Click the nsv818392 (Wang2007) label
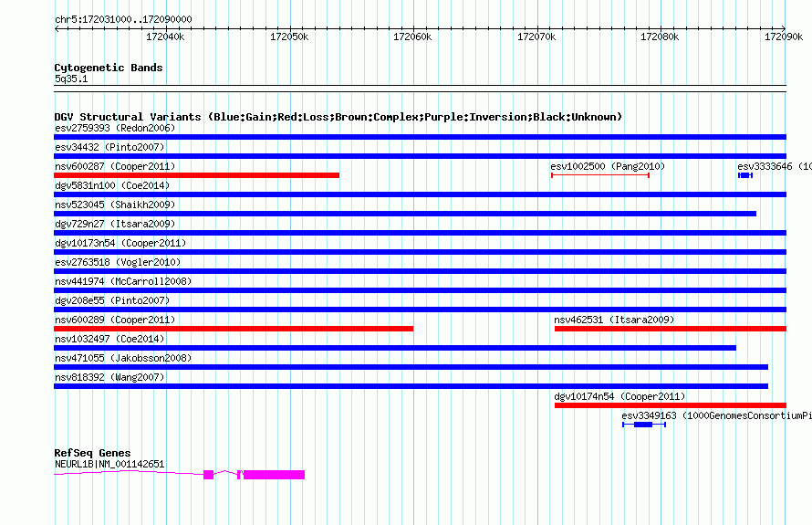Viewport: 812px width, 525px height. [109, 377]
